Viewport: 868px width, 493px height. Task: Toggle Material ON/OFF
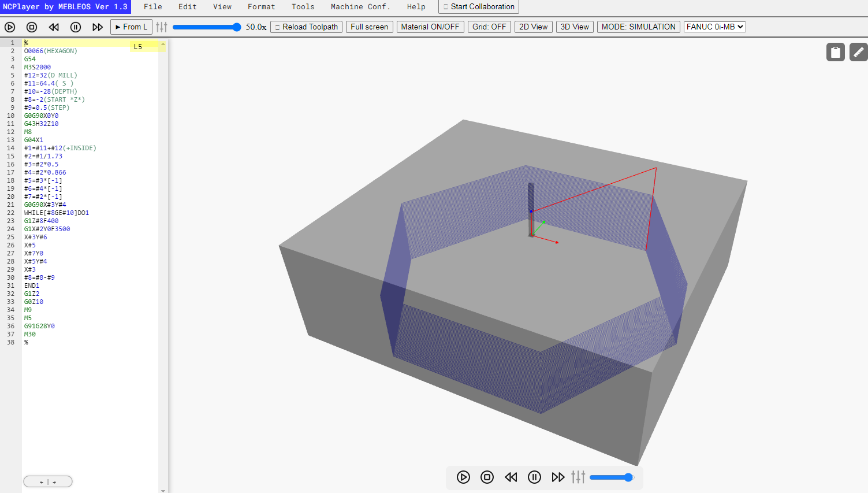point(430,27)
